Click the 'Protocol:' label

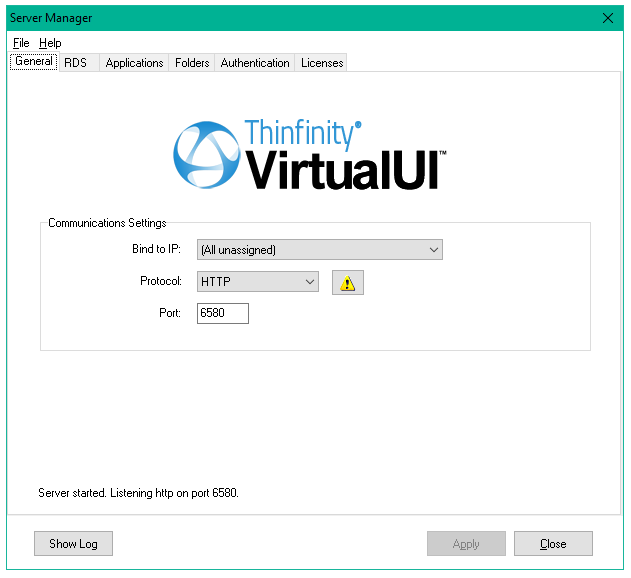pos(161,281)
